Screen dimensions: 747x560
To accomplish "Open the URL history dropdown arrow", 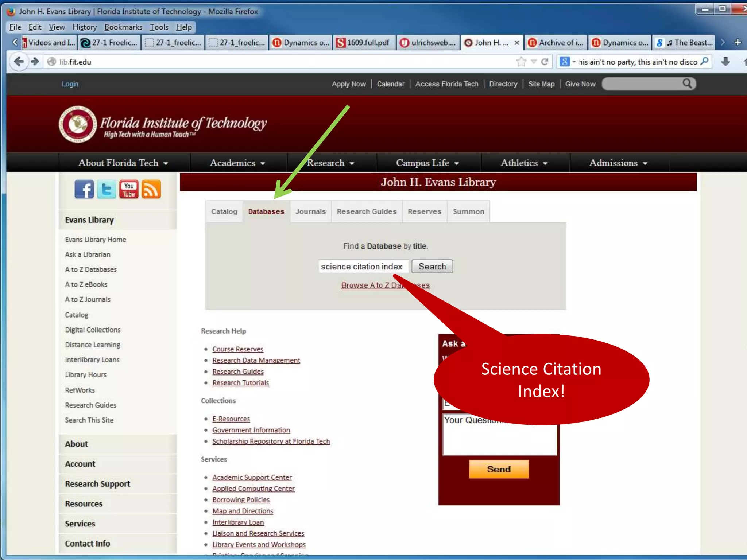I will 534,62.
